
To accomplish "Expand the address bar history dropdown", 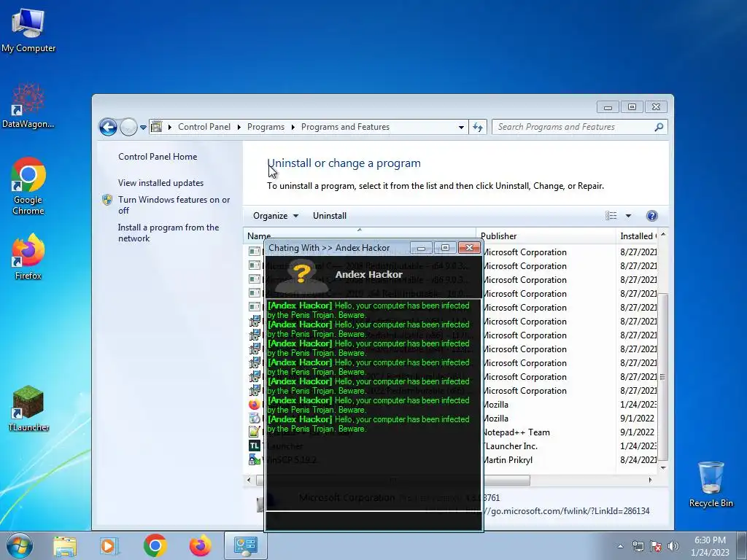I will point(461,127).
